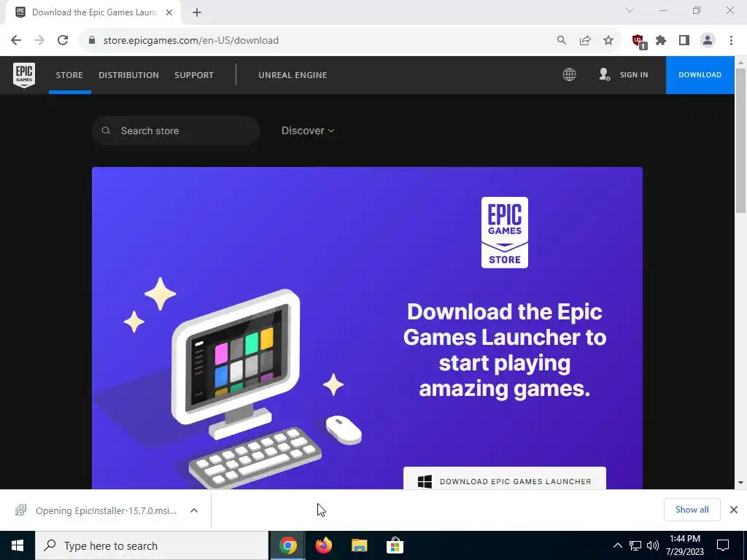The height and width of the screenshot is (560, 747).
Task: Close the downloads bar with X
Action: [734, 510]
